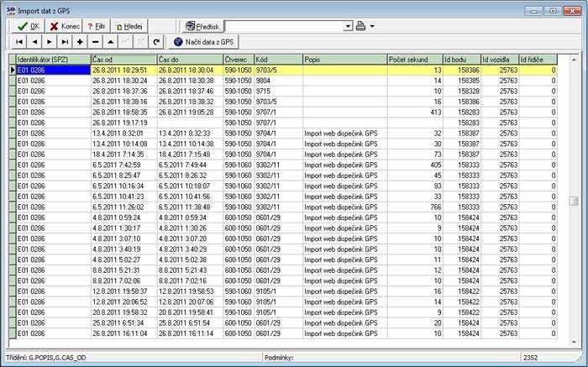This screenshot has width=588, height=367.
Task: Refresh data with circular arrow icon
Action: point(156,42)
